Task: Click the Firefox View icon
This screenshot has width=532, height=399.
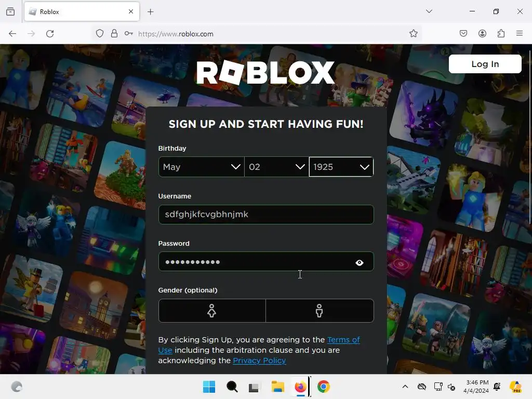Action: (x=10, y=11)
